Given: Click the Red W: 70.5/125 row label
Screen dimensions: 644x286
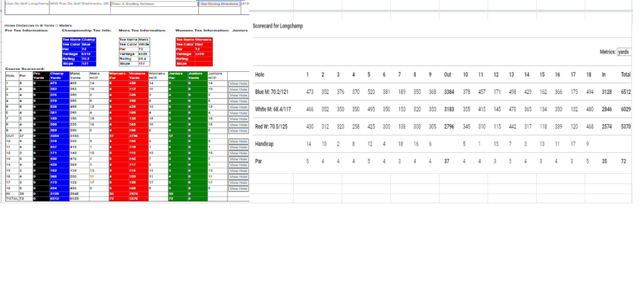Looking at the screenshot, I should pos(272,127).
